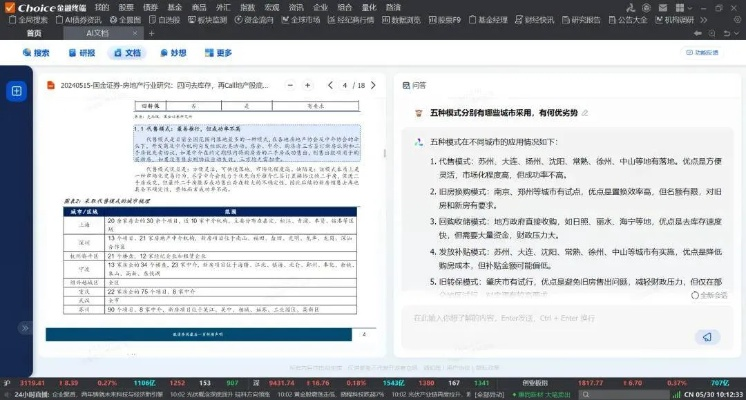The height and width of the screenshot is (400, 746).
Task: Go to next page in document viewer
Action: click(x=375, y=85)
